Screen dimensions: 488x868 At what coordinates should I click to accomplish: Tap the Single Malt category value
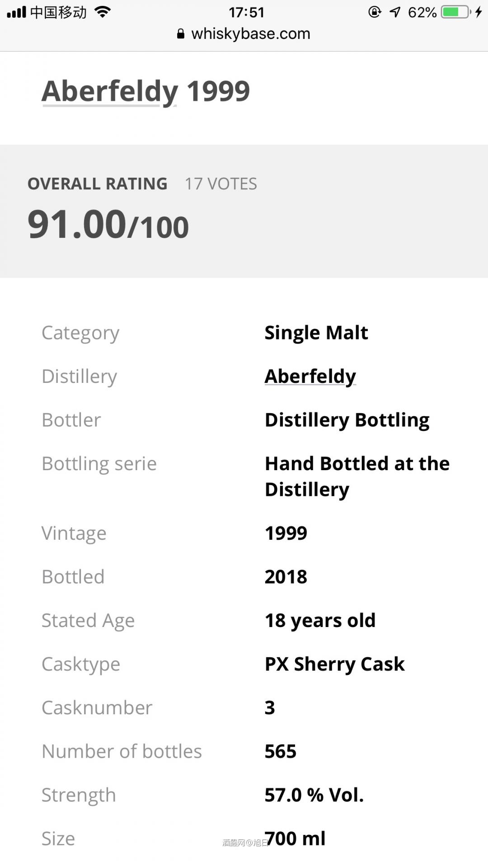(x=316, y=333)
